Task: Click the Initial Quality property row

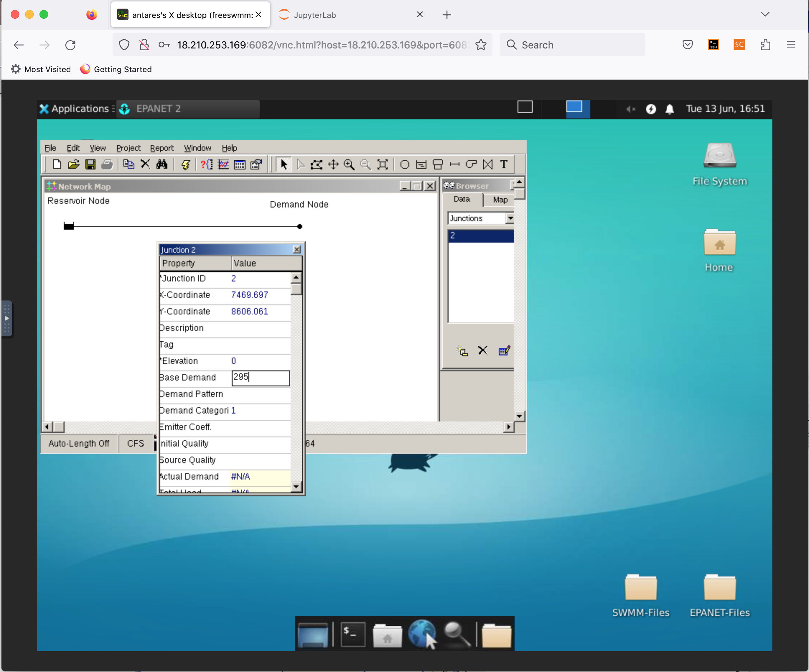Action: click(225, 444)
